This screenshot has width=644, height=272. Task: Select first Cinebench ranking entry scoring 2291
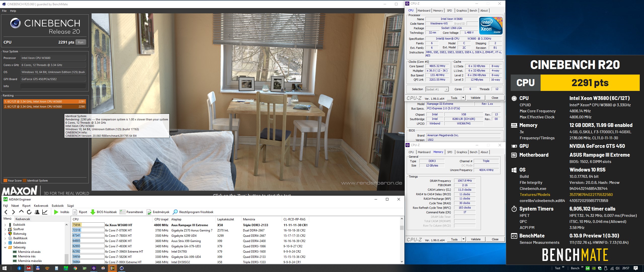pos(45,101)
